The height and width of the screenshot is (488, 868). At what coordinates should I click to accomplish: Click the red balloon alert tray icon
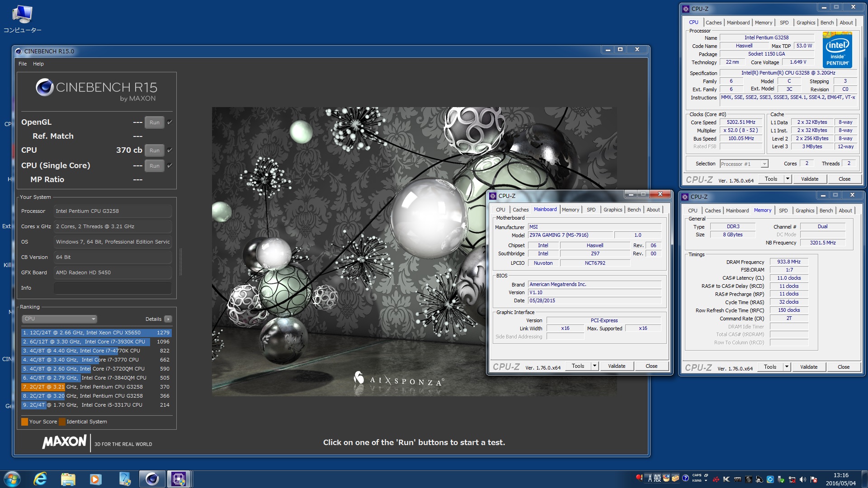(639, 478)
